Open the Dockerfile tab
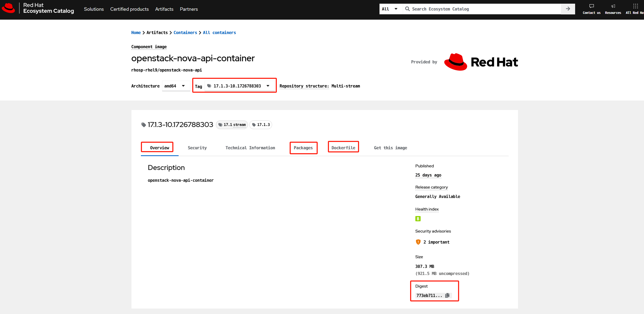644x314 pixels. pyautogui.click(x=343, y=147)
